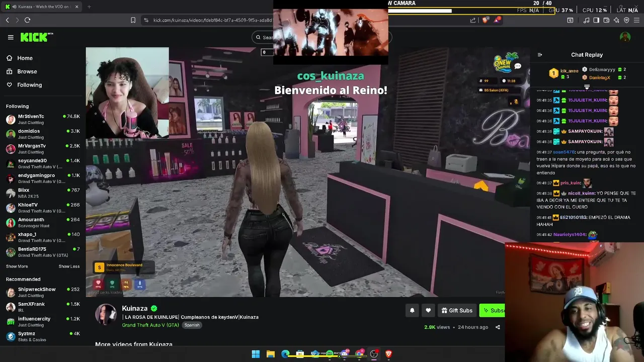Collapse the Chat Replay panel icon
Screen dimensions: 644x362
(540, 55)
